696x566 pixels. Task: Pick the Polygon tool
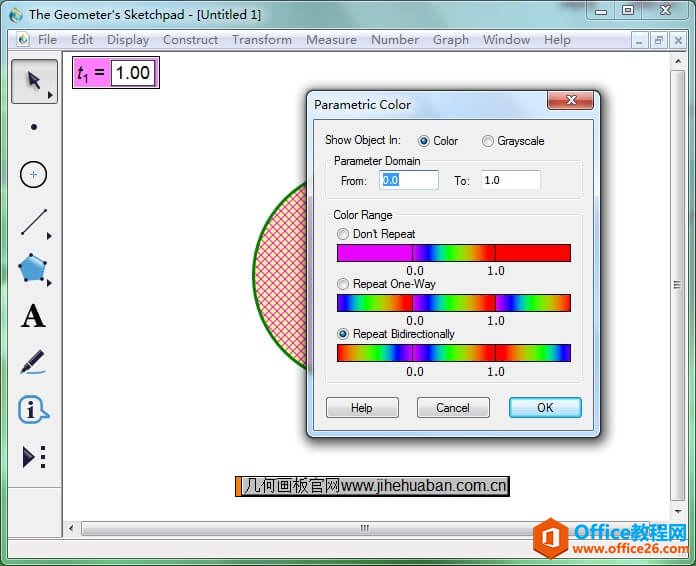coord(32,268)
